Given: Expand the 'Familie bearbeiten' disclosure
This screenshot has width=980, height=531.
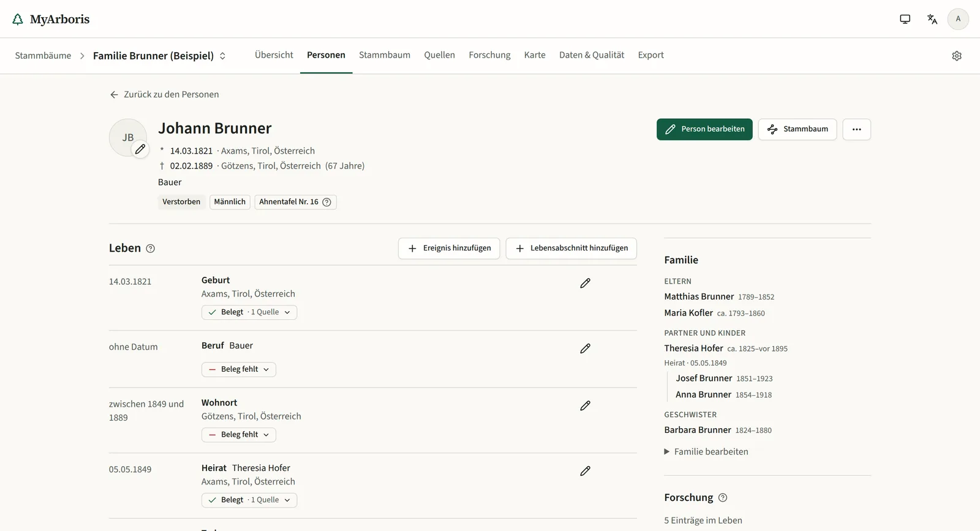Looking at the screenshot, I should pos(706,451).
